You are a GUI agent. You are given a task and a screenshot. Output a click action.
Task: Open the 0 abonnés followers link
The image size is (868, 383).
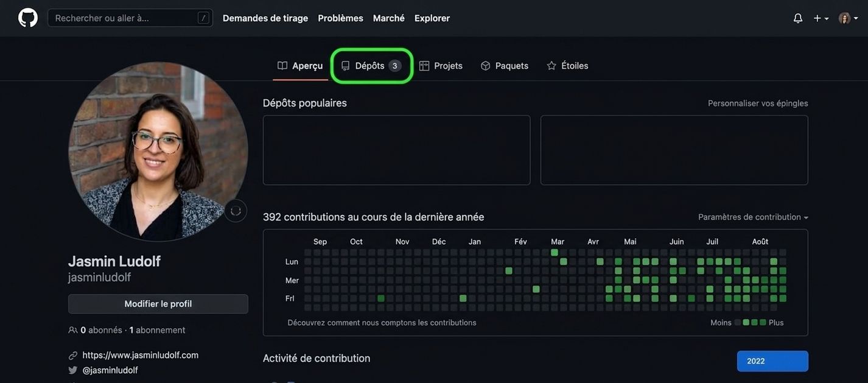[x=101, y=330]
